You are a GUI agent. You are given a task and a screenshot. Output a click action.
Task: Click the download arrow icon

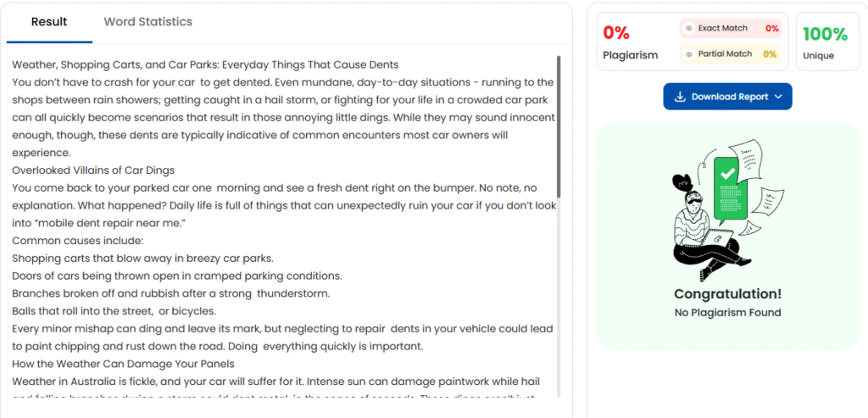coord(679,97)
